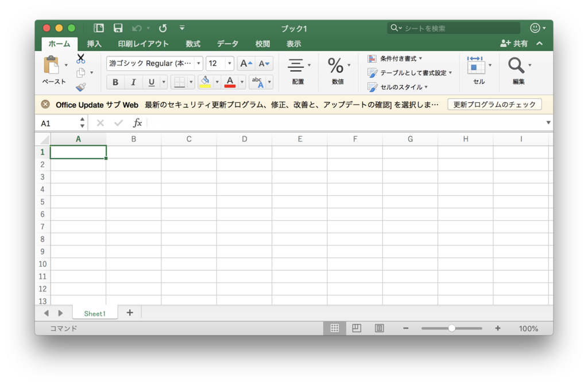Open the 表示 tab
The height and width of the screenshot is (385, 588).
pyautogui.click(x=293, y=44)
